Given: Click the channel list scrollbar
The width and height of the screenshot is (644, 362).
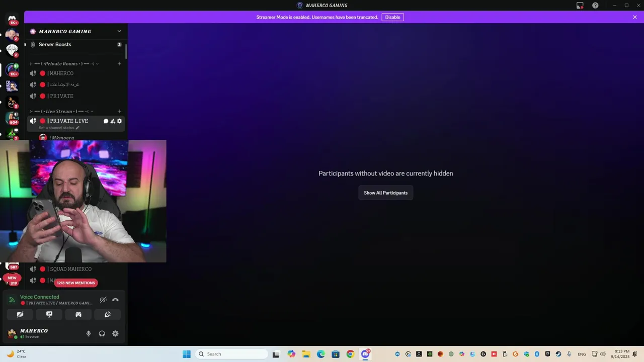Looking at the screenshot, I should click(126, 51).
